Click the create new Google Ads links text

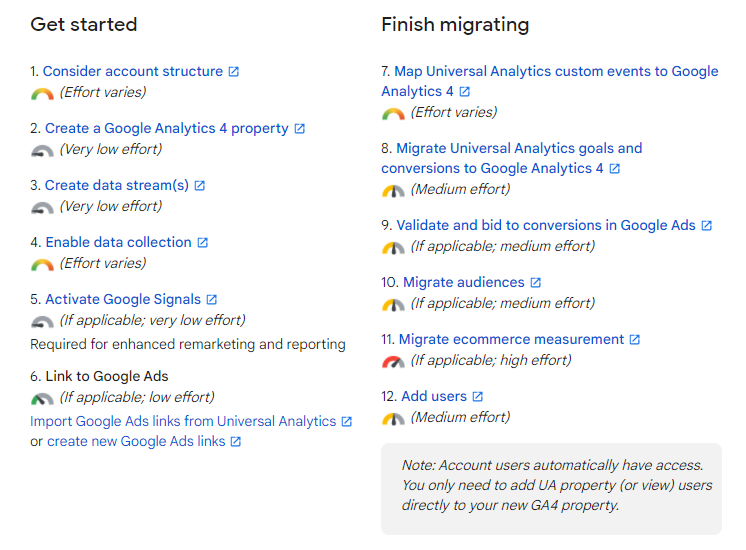[x=136, y=442]
